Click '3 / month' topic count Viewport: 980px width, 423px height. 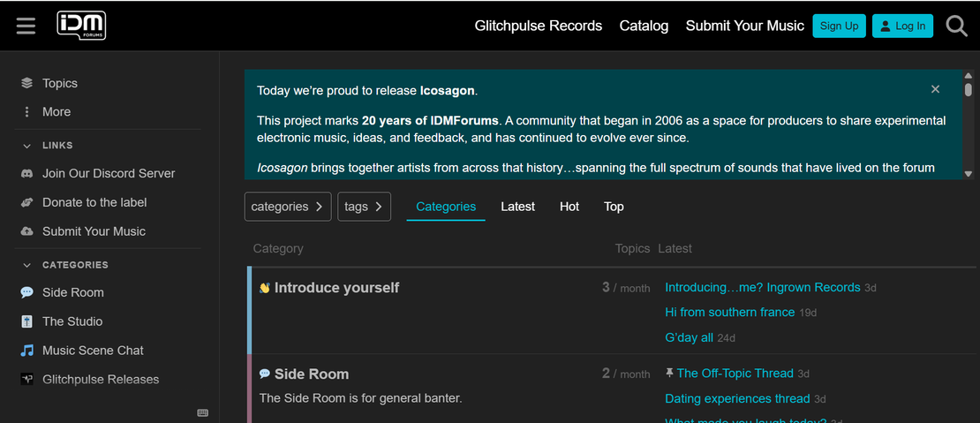(x=626, y=287)
